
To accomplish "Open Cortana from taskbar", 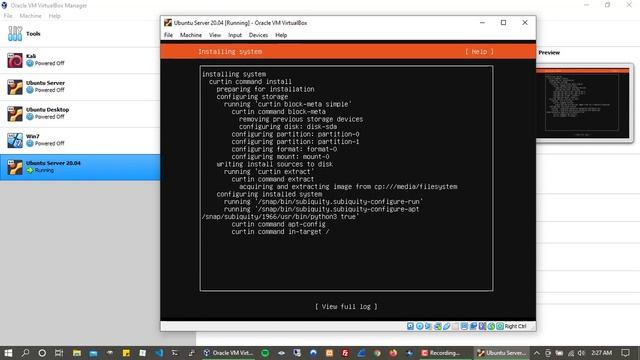I will point(42,353).
